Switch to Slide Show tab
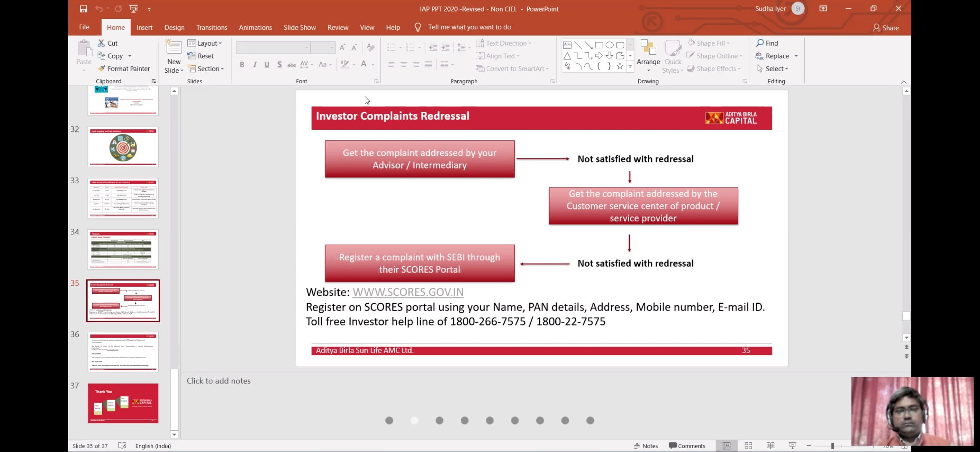Image resolution: width=980 pixels, height=452 pixels. point(299,27)
